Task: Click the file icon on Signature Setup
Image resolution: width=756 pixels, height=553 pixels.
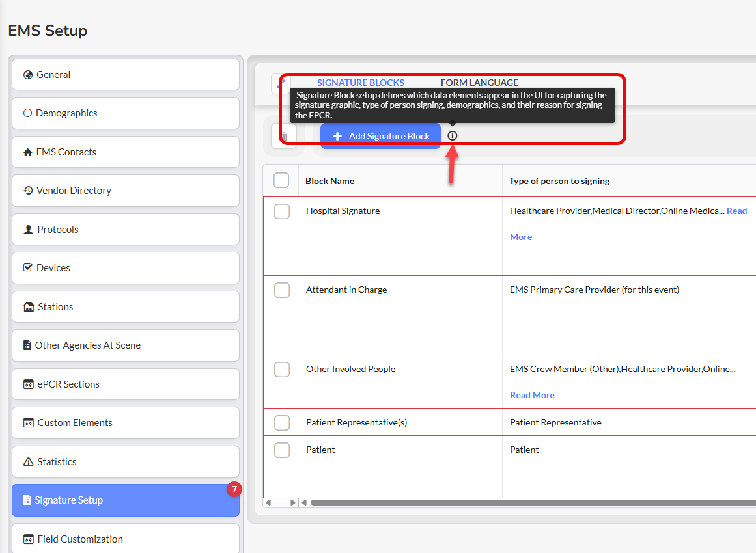Action: click(x=27, y=500)
